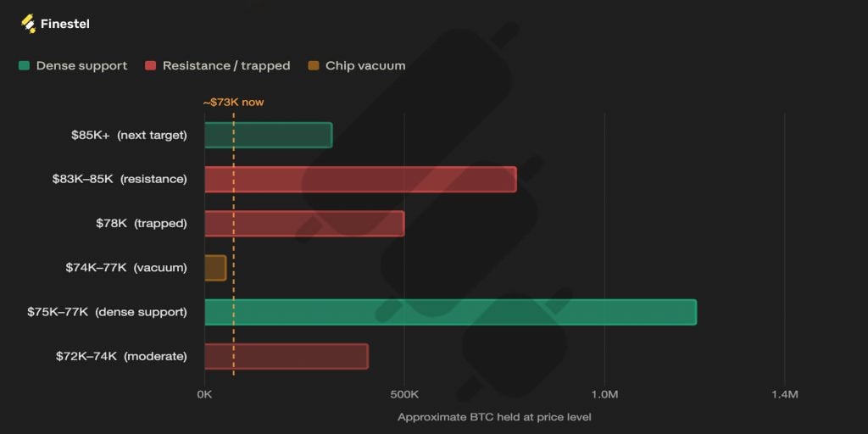868x434 pixels.
Task: Click the green Dense support color swatch
Action: pyautogui.click(x=24, y=66)
